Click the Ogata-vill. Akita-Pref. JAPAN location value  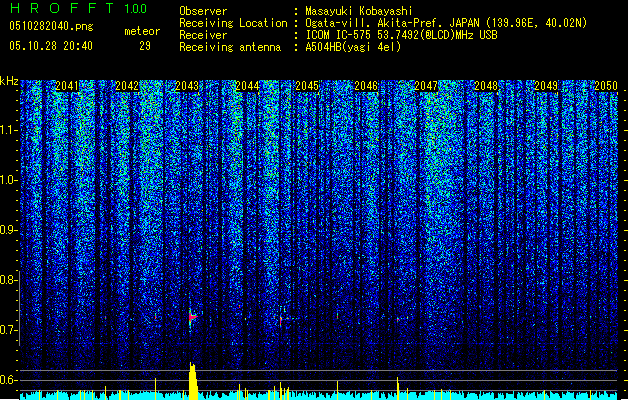(x=446, y=23)
